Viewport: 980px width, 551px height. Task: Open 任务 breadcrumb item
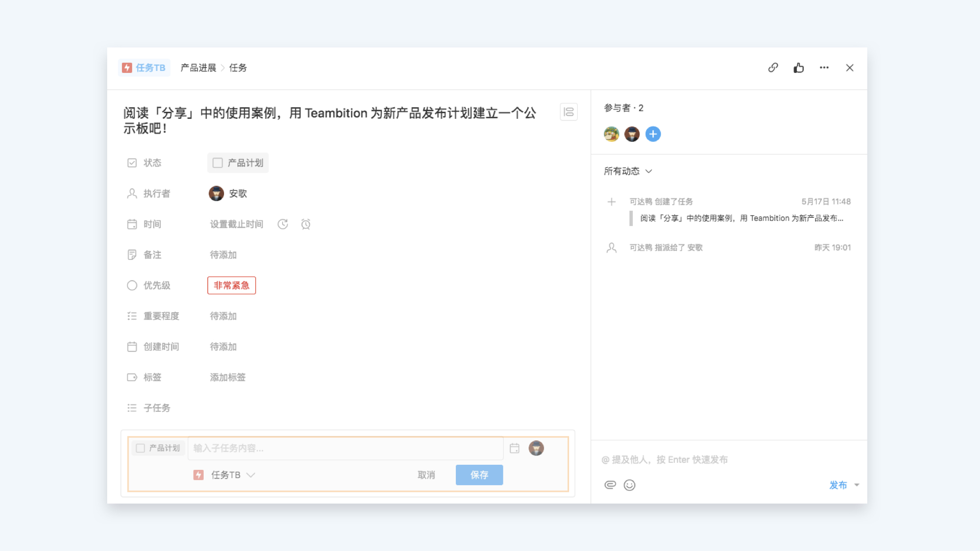pos(238,68)
